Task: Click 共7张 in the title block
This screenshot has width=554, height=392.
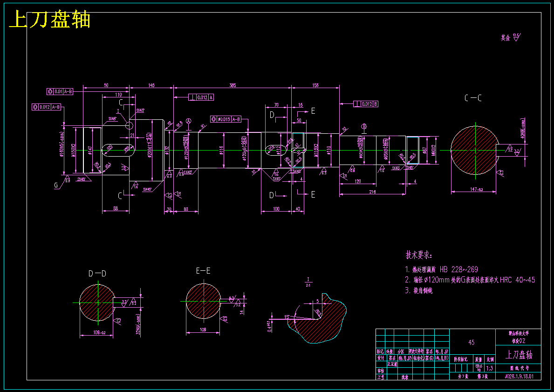Action: coord(463,377)
